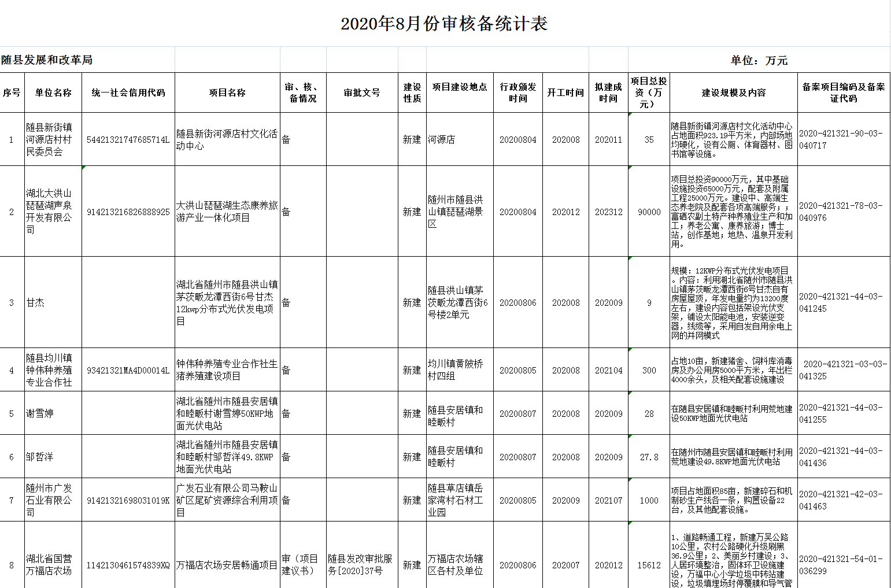Click the 行政颁发时间 header cell
This screenshot has width=891, height=588.
518,93
